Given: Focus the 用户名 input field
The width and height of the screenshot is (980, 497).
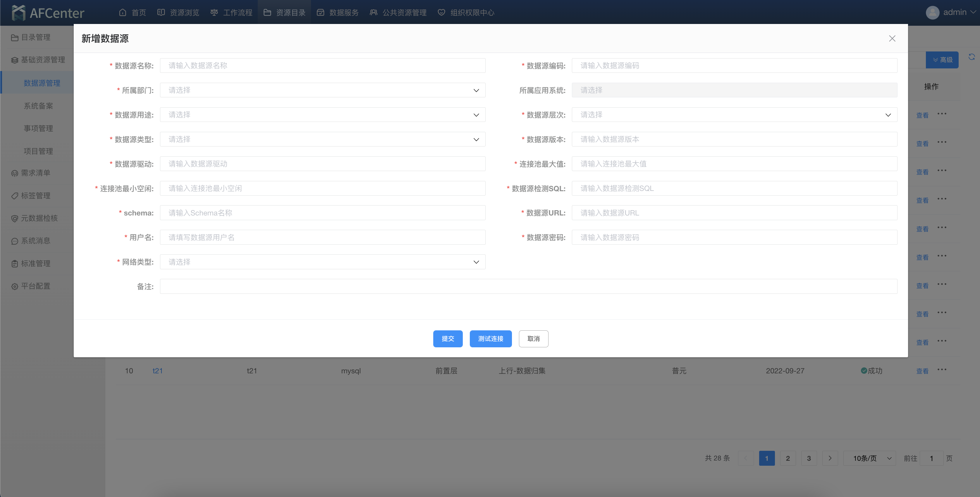Looking at the screenshot, I should 323,237.
